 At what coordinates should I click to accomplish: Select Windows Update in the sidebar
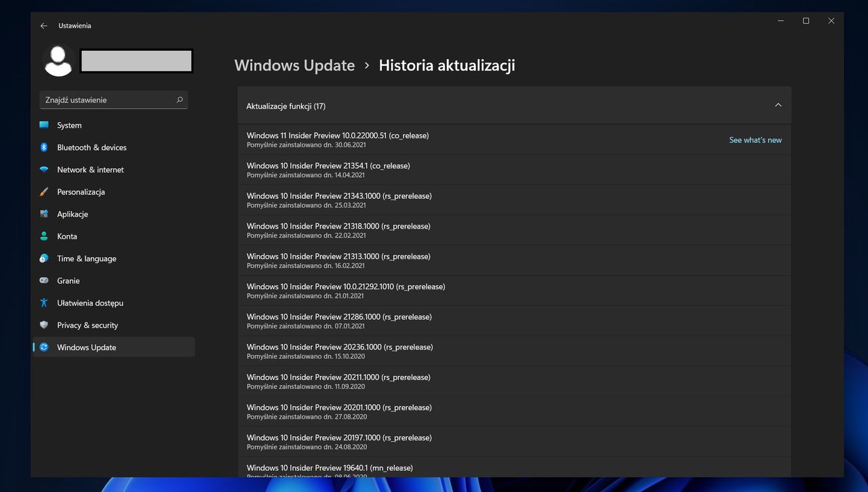pos(86,347)
